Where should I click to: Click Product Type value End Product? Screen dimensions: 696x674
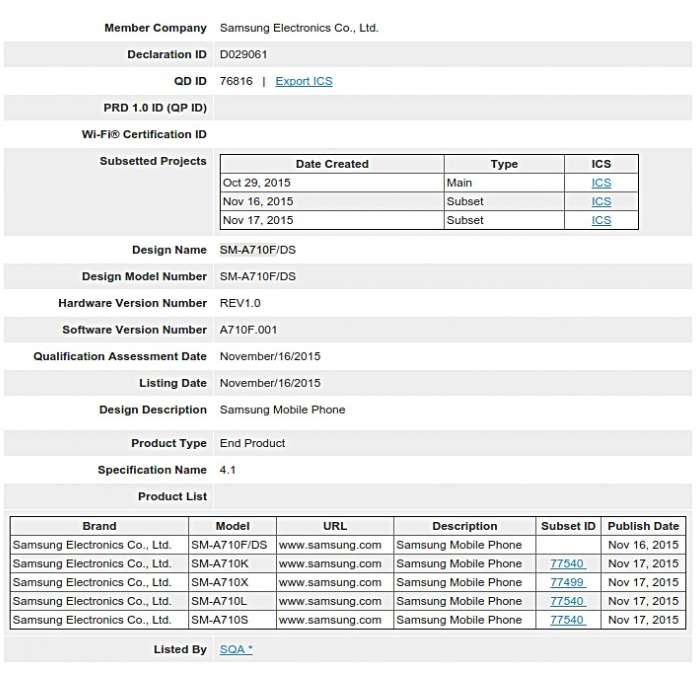click(x=252, y=443)
